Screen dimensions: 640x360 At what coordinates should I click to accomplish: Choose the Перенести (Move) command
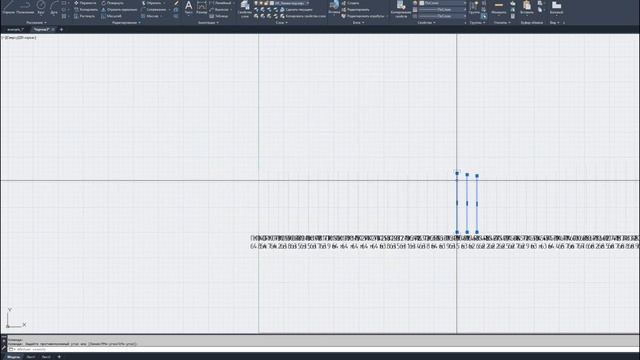pos(85,3)
